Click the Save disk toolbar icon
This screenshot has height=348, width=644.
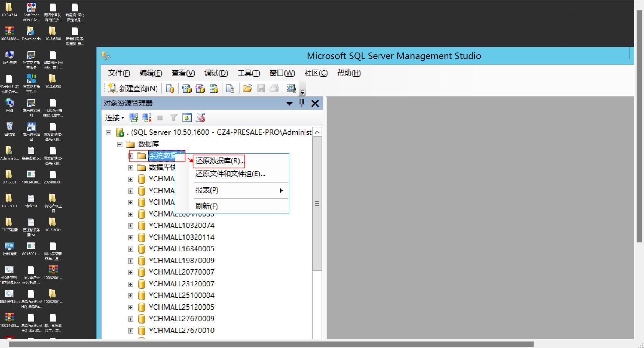tap(261, 88)
